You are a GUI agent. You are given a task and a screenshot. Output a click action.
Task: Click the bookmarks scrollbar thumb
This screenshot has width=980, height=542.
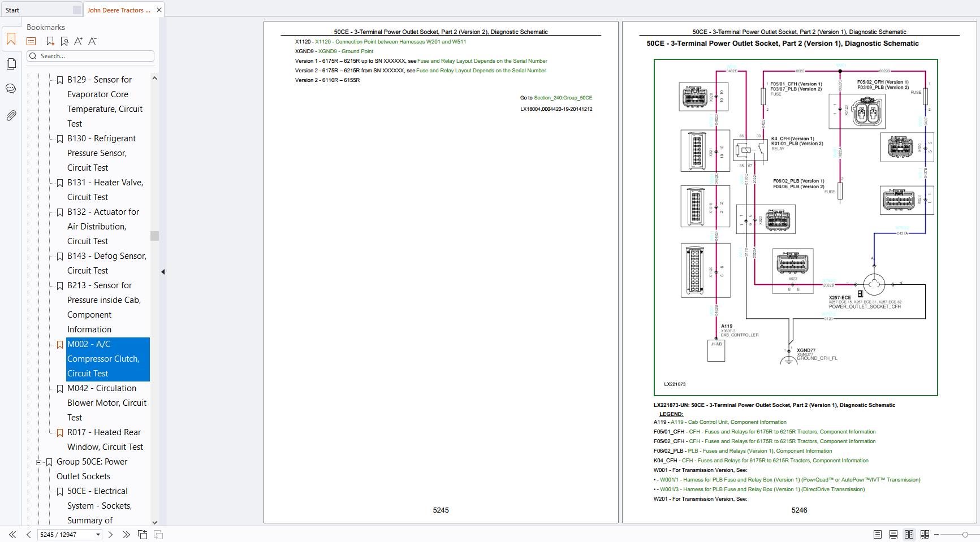(154, 236)
